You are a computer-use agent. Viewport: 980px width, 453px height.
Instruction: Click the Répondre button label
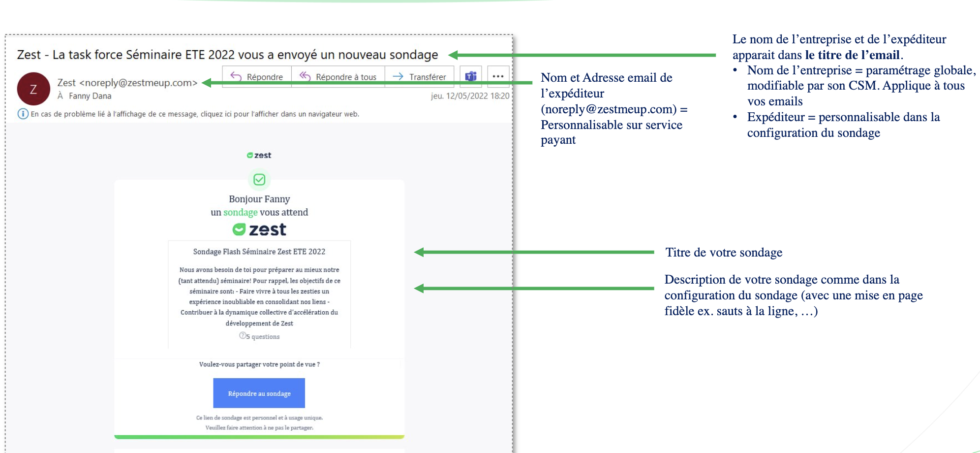[x=265, y=77]
